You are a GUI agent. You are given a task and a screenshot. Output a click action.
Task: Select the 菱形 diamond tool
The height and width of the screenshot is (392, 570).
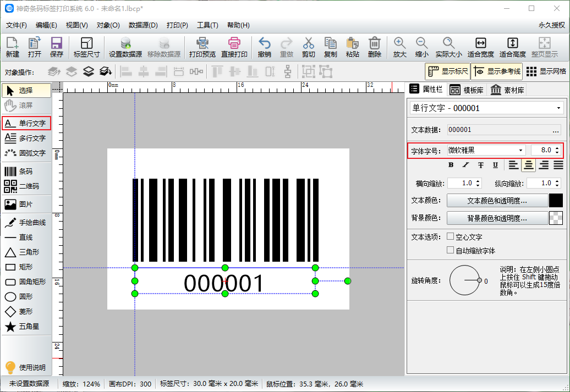(x=26, y=311)
